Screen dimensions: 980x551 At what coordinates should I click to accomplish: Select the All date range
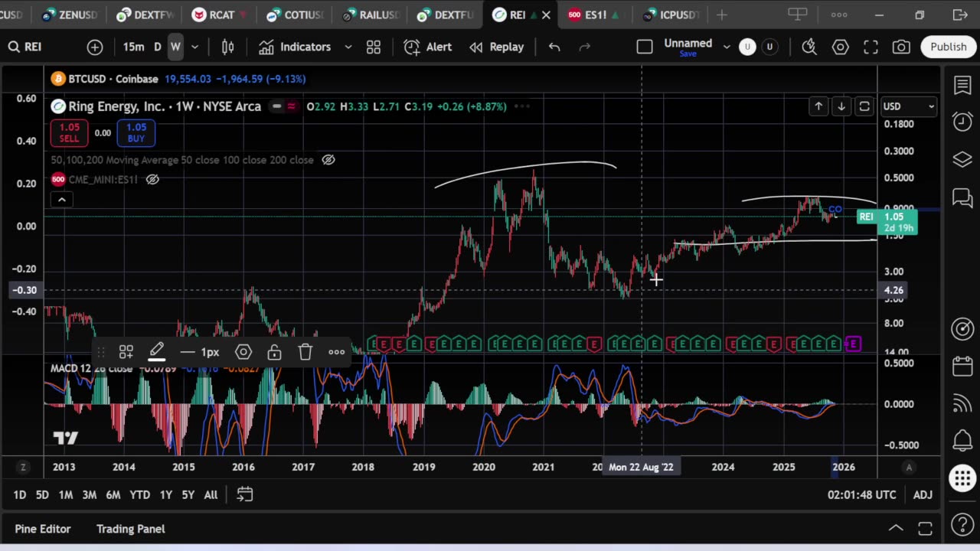pos(211,495)
